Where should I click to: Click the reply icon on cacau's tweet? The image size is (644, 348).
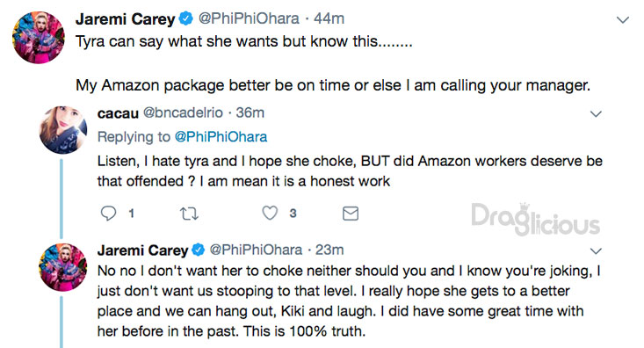(108, 214)
